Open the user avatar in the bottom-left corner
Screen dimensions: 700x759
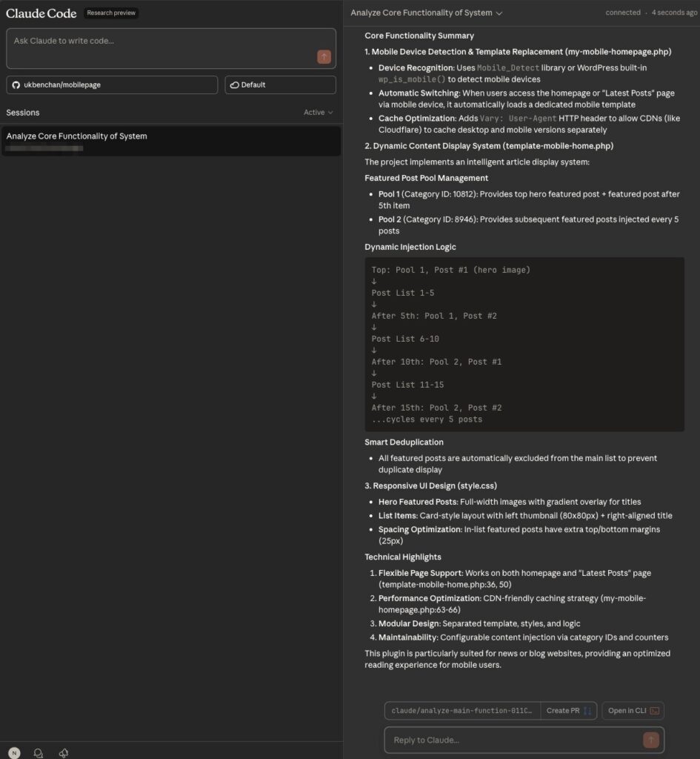click(x=14, y=753)
